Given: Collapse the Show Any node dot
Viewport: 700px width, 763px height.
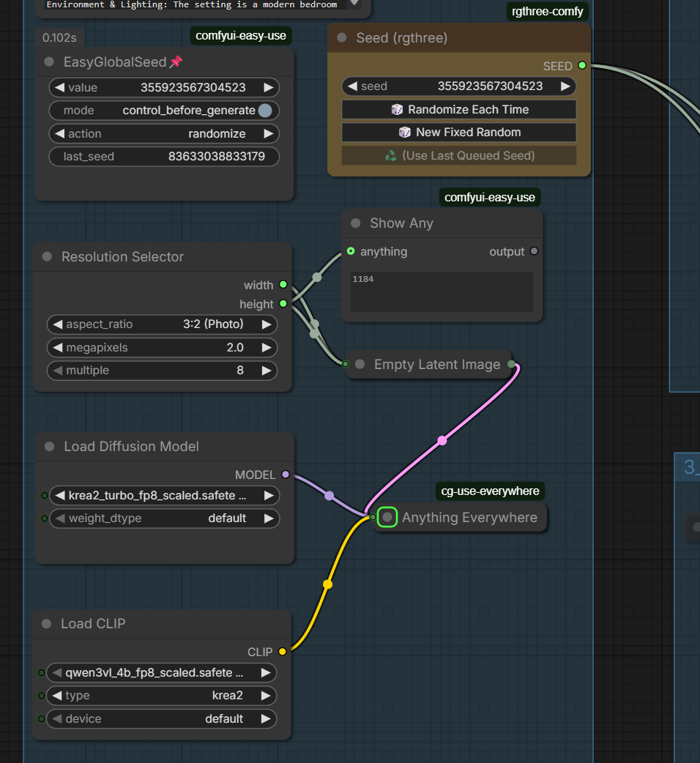Looking at the screenshot, I should tap(356, 223).
